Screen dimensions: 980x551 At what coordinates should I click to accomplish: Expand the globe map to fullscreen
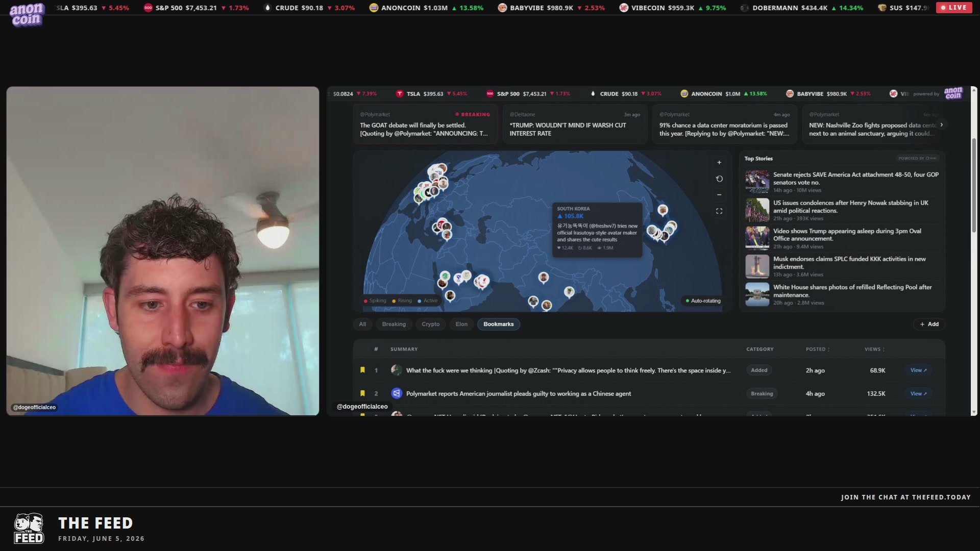point(719,211)
